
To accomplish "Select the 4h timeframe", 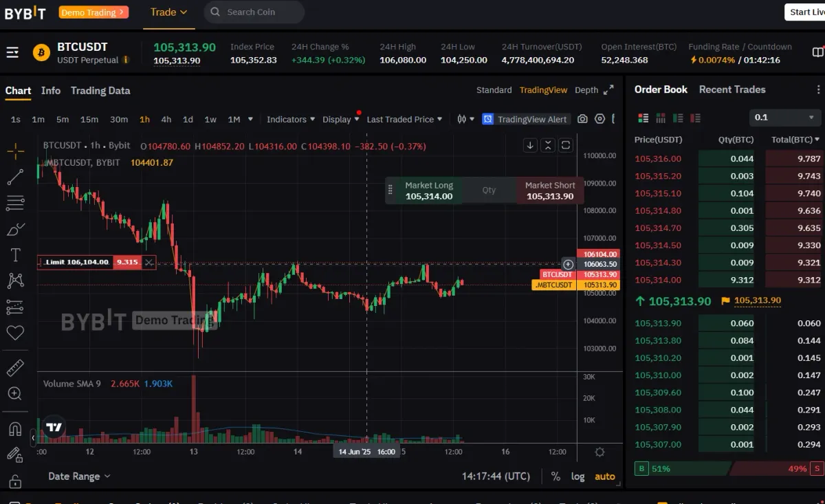I will click(166, 119).
